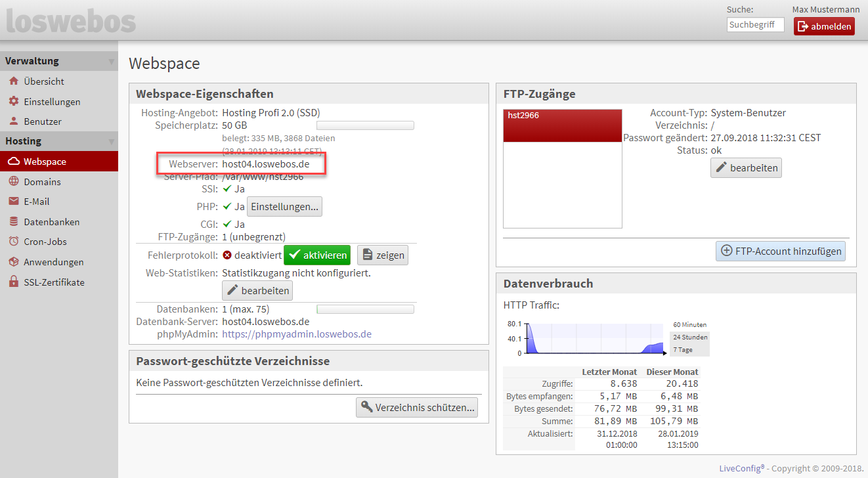Click the Datenbanken database icon
Image resolution: width=868 pixels, height=478 pixels.
[13, 222]
